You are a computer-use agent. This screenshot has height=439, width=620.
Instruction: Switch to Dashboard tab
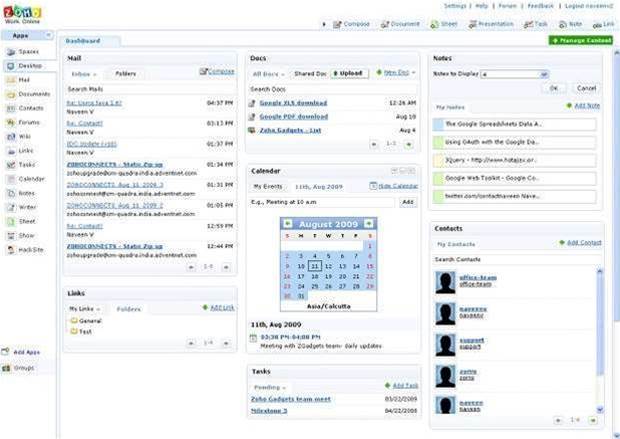[x=83, y=41]
